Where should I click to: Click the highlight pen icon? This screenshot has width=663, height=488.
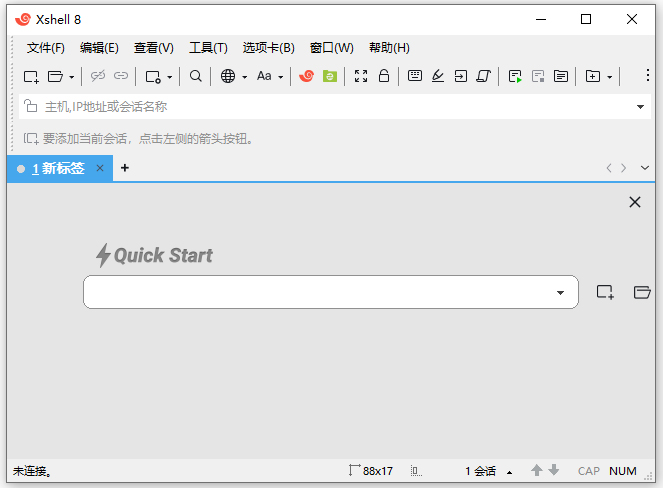(x=438, y=76)
